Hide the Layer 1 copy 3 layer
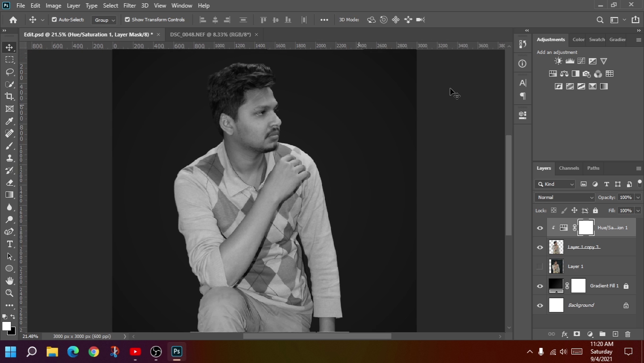The width and height of the screenshot is (644, 363). click(x=540, y=247)
